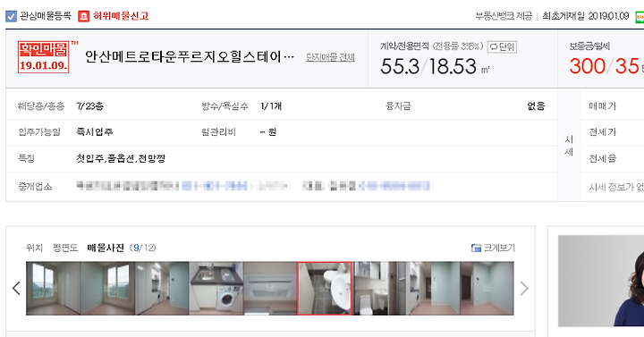Click the deposit/rent value 300/35
The image size is (644, 337).
[604, 66]
